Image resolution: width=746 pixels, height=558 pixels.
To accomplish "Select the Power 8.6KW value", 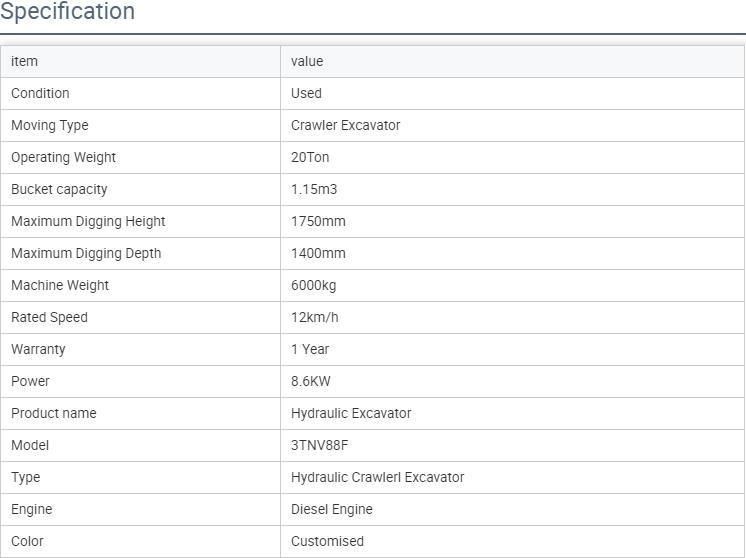I will click(x=311, y=381).
